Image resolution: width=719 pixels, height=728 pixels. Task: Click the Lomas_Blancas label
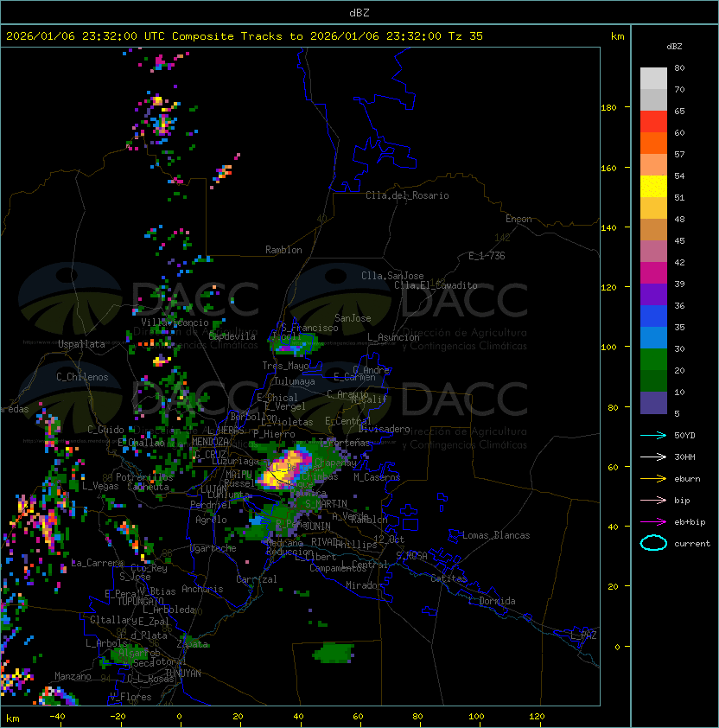click(x=496, y=535)
